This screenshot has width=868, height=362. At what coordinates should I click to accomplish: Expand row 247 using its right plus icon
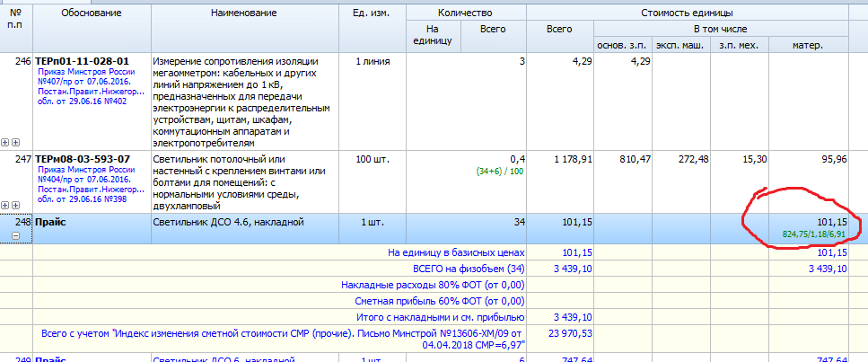pyautogui.click(x=15, y=205)
